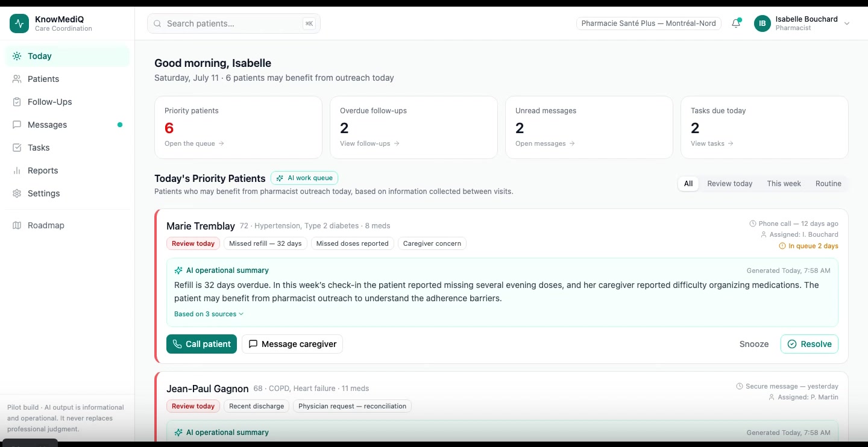Open Reports from sidebar

pos(68,170)
